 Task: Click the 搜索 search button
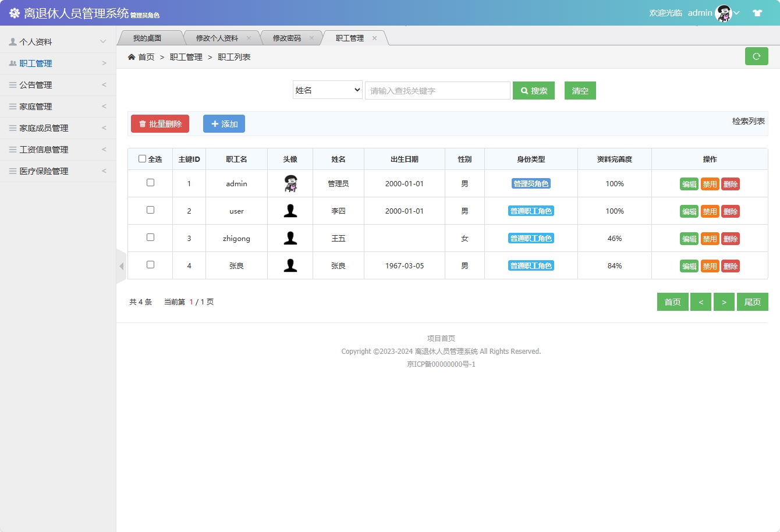[533, 90]
